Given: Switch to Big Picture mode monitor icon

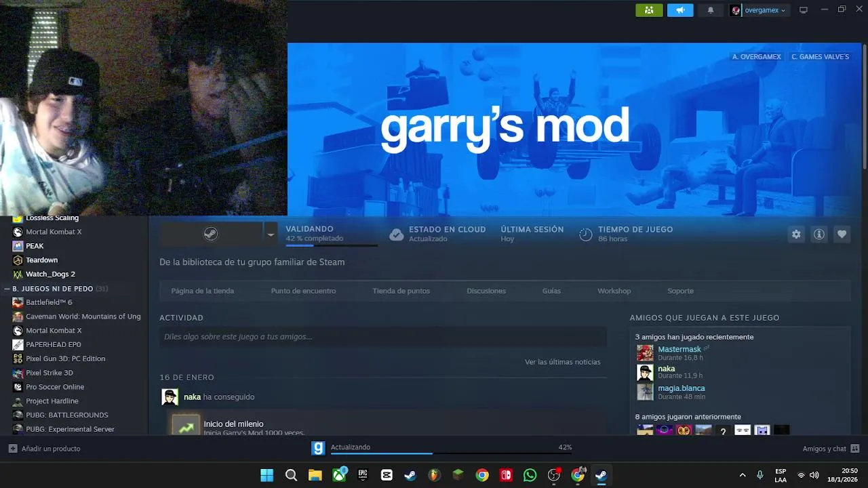Looking at the screenshot, I should pos(804,10).
